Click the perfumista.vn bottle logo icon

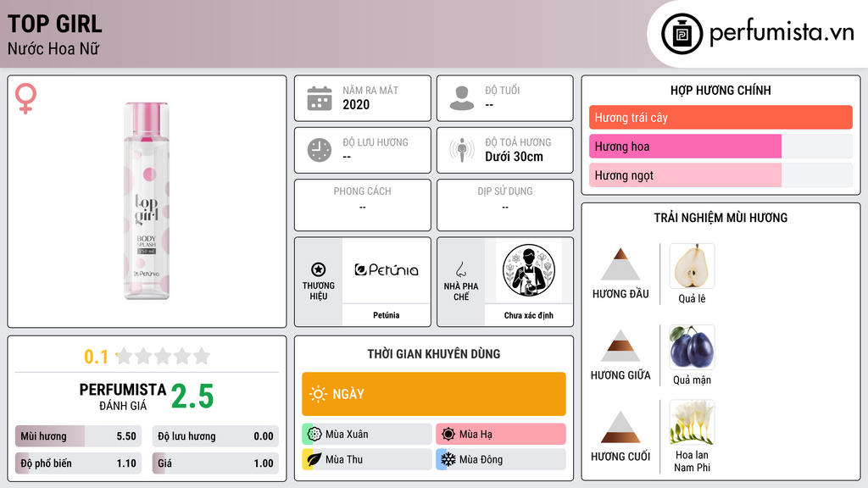coord(682,34)
